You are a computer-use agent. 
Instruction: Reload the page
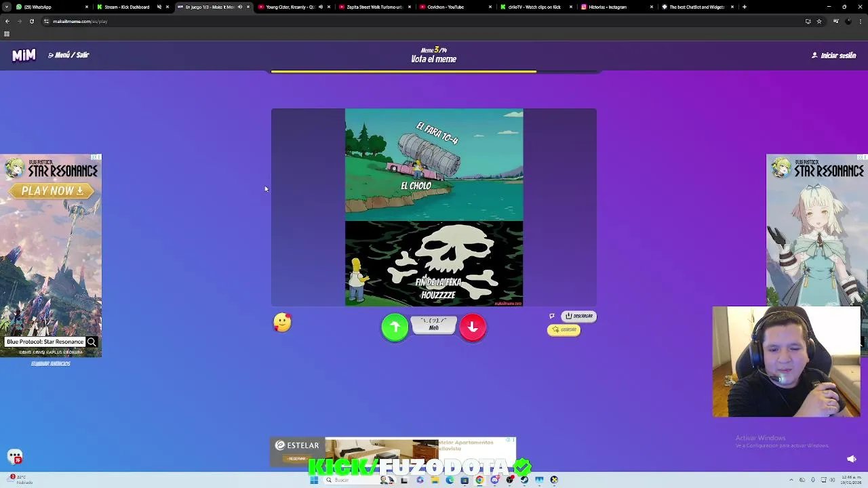click(31, 21)
